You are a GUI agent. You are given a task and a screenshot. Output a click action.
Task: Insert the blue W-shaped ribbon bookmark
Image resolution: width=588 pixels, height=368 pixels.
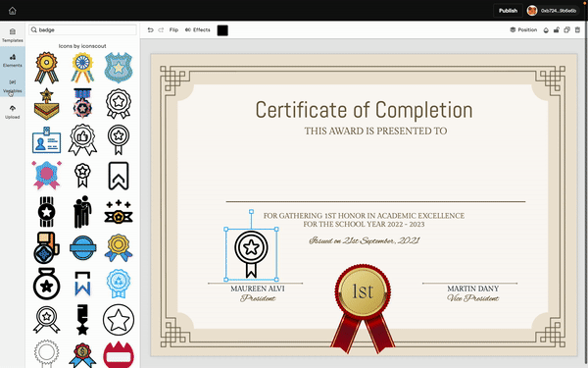[x=82, y=284]
